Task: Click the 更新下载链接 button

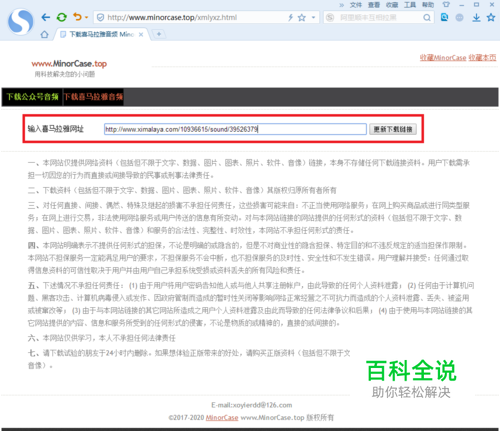Action: click(393, 129)
